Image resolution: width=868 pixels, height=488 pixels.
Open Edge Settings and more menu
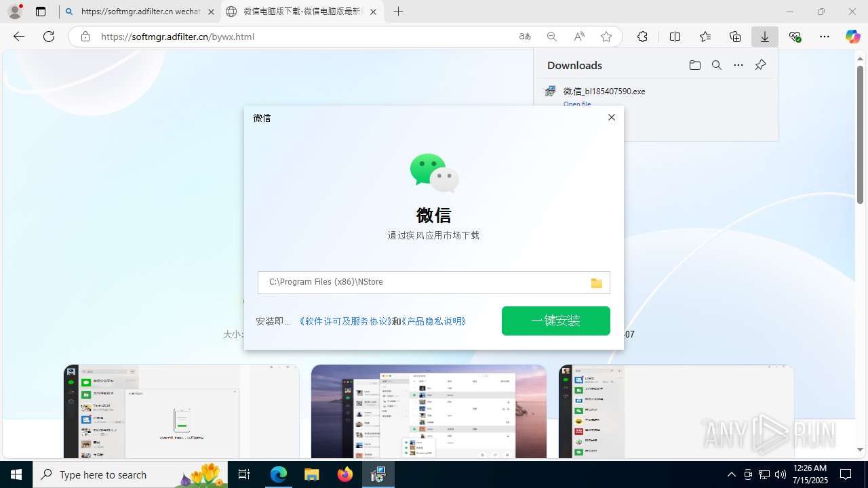(825, 37)
